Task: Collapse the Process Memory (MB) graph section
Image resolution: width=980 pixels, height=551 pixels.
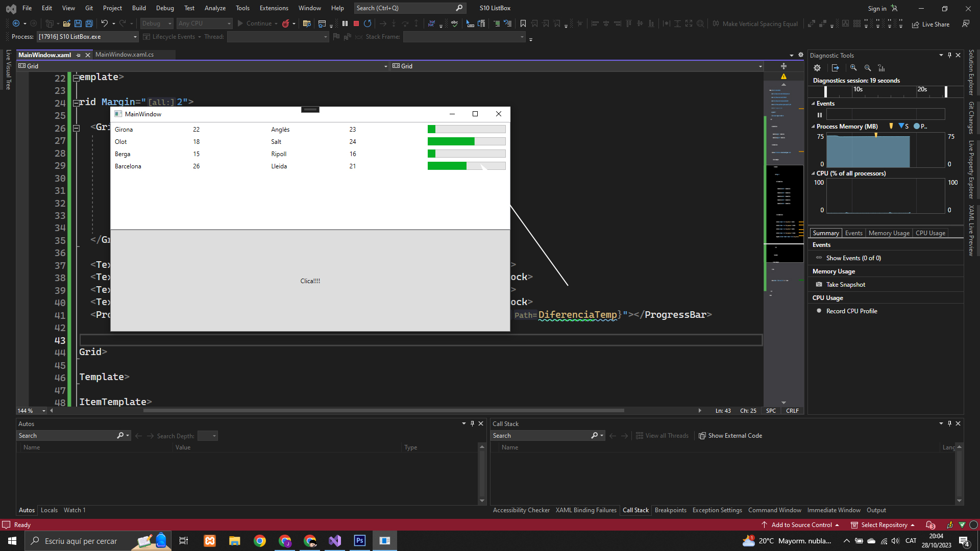Action: tap(814, 127)
